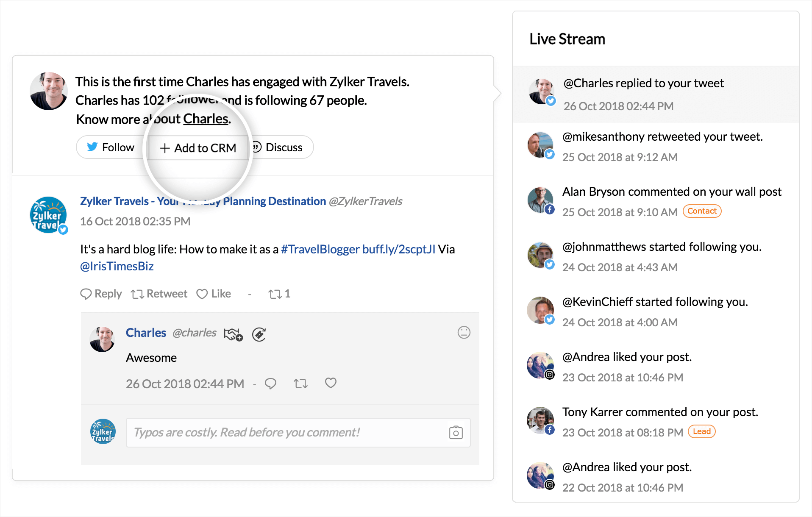Click Alan Bryson's avatar in Live Stream
This screenshot has height=517, width=812.
click(540, 200)
